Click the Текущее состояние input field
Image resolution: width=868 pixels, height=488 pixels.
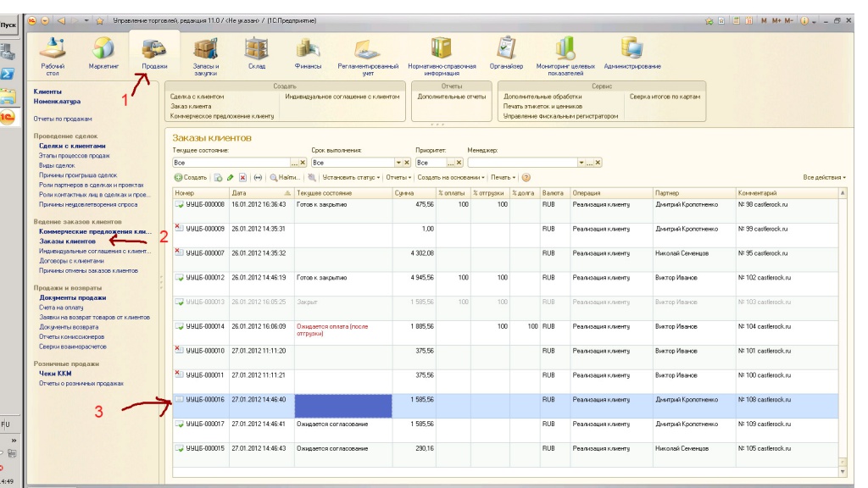(231, 163)
